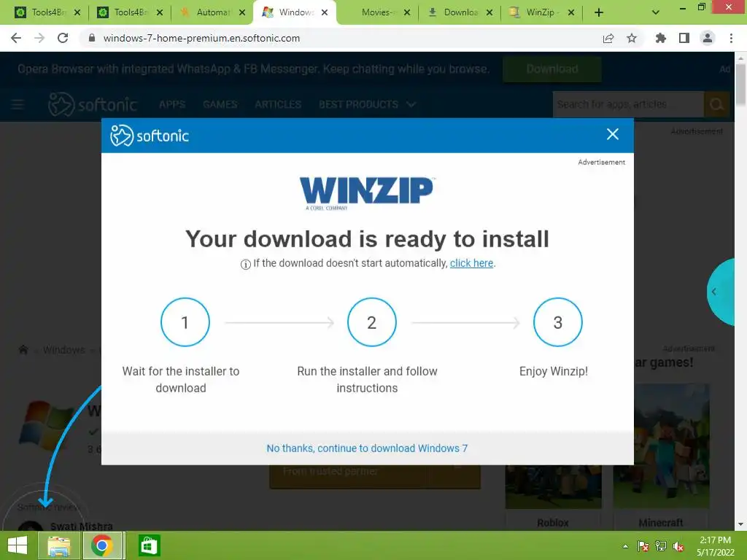The image size is (747, 560).
Task: Open GAMES navigation menu
Action: [x=220, y=104]
